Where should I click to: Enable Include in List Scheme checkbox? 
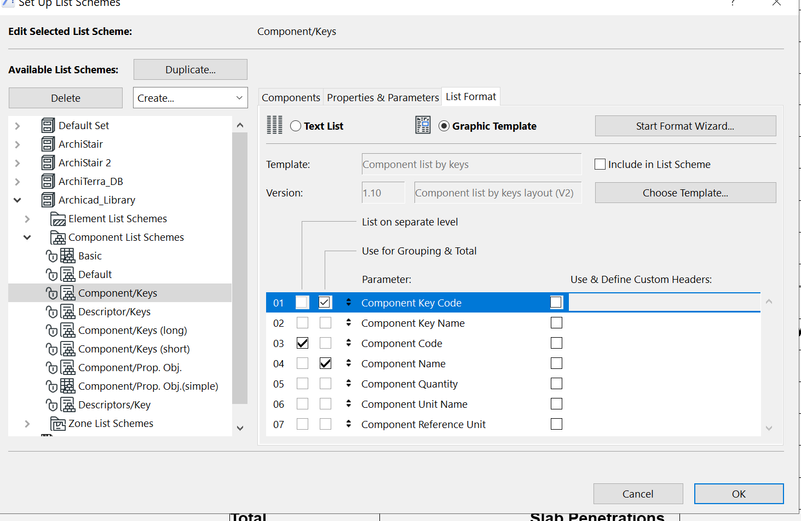[x=600, y=164]
